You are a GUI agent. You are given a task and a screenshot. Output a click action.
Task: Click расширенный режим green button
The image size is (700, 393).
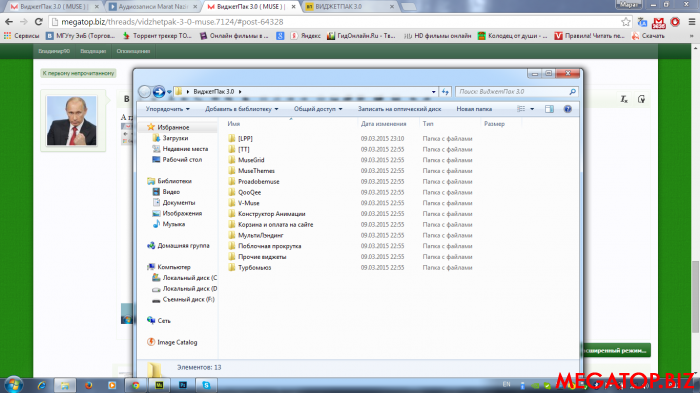(616, 351)
